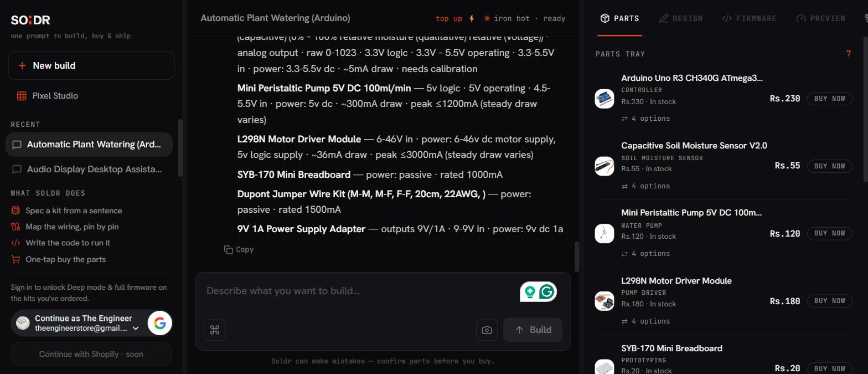868x374 pixels.
Task: Click the SOLDR logo
Action: click(x=30, y=20)
